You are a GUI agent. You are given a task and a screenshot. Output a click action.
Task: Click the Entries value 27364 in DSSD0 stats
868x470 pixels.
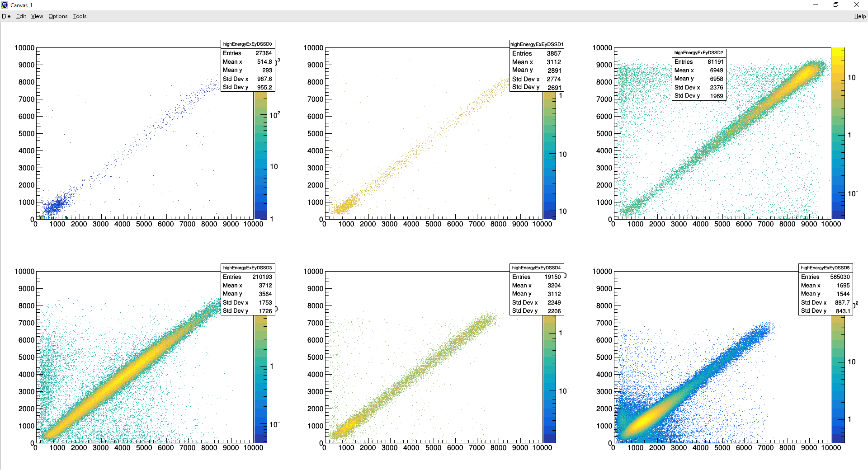coord(264,53)
